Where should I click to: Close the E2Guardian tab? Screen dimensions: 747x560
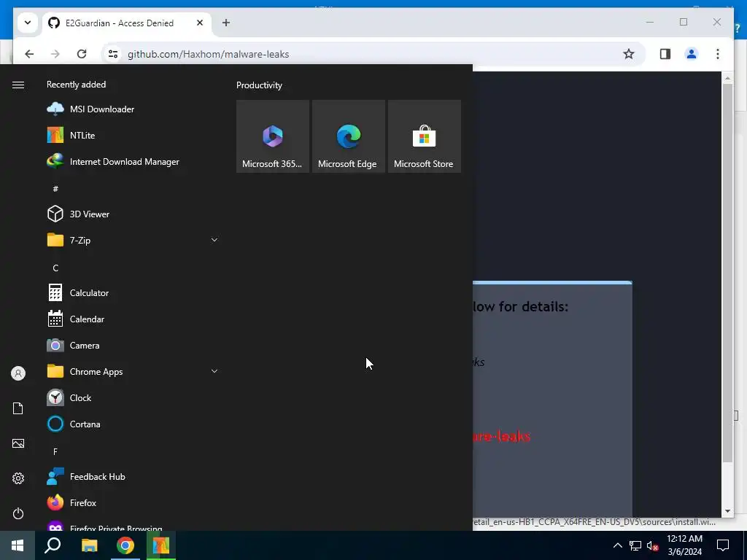(200, 23)
